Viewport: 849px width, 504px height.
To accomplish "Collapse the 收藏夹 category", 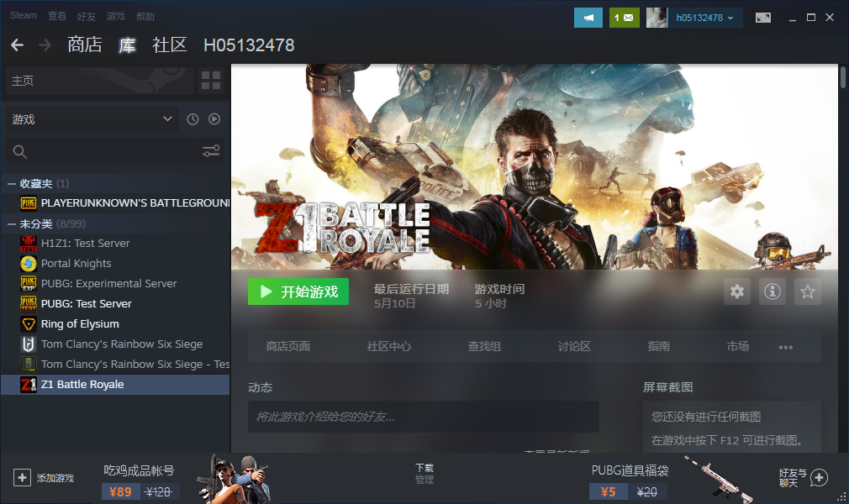I will click(12, 184).
